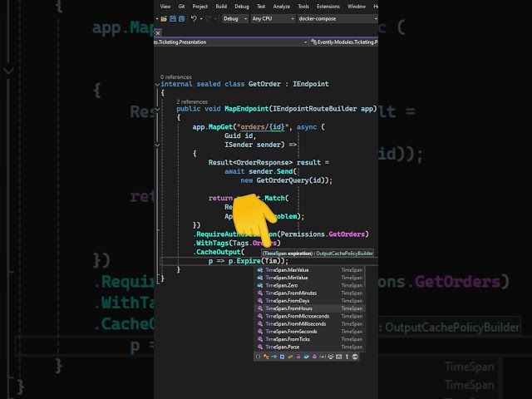Toggle the Classes filter in IntelliSense bar
The height and width of the screenshot is (399, 532).
coord(266,357)
